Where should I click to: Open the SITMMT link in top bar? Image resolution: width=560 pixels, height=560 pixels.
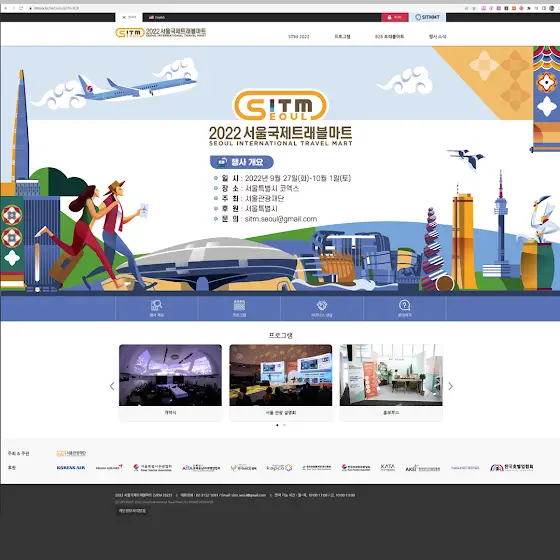click(x=428, y=17)
